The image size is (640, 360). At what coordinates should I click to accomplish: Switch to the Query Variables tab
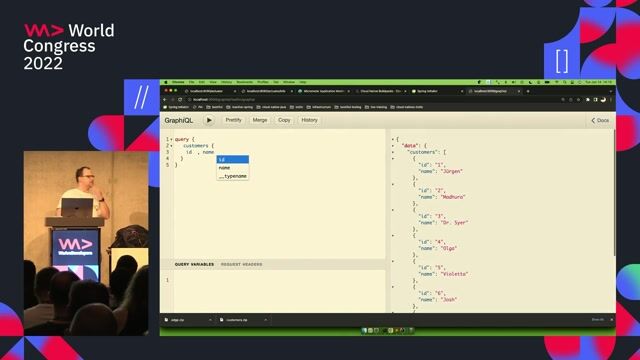(x=194, y=264)
